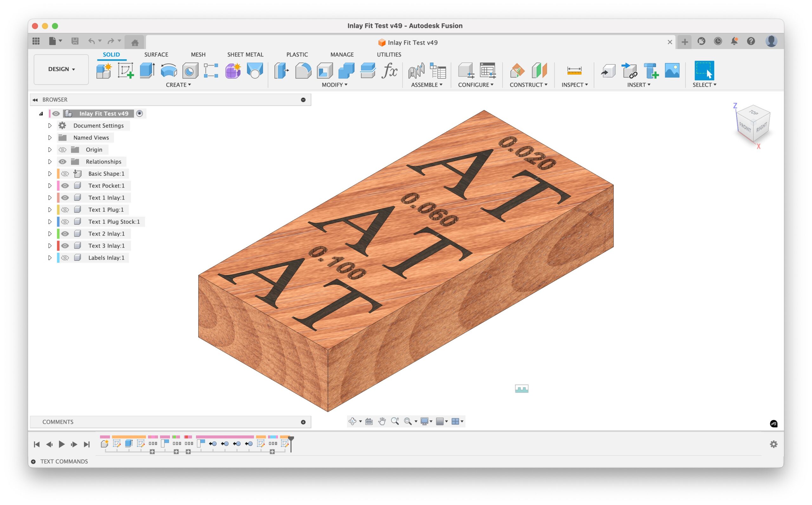Click the Fillet tool icon
812x505 pixels.
[x=303, y=70]
